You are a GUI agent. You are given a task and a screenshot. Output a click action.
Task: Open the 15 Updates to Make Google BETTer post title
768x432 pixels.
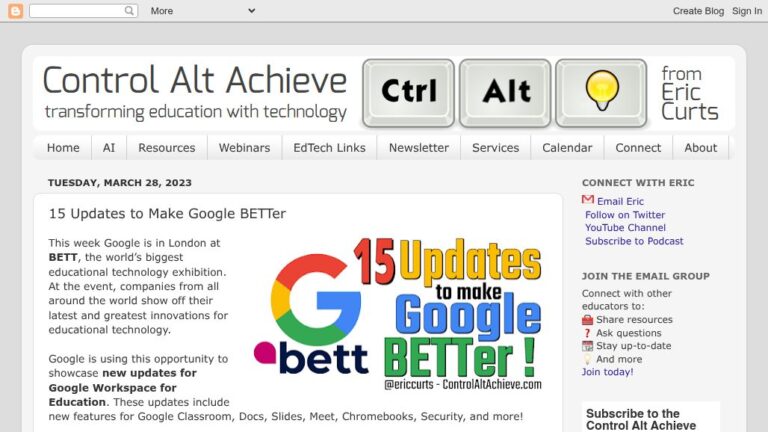tap(167, 214)
